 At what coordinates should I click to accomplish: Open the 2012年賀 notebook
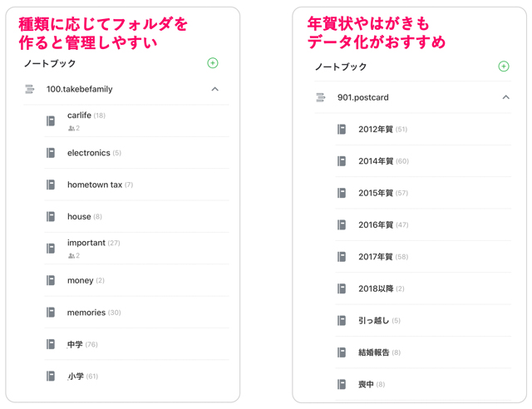(423, 130)
